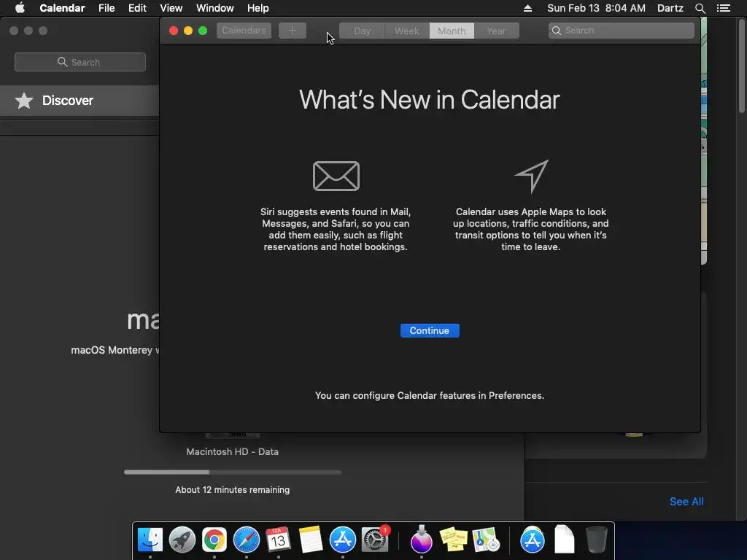Viewport: 747px width, 560px height.
Task: Click the Calendar dock icon showing 13
Action: (x=278, y=540)
